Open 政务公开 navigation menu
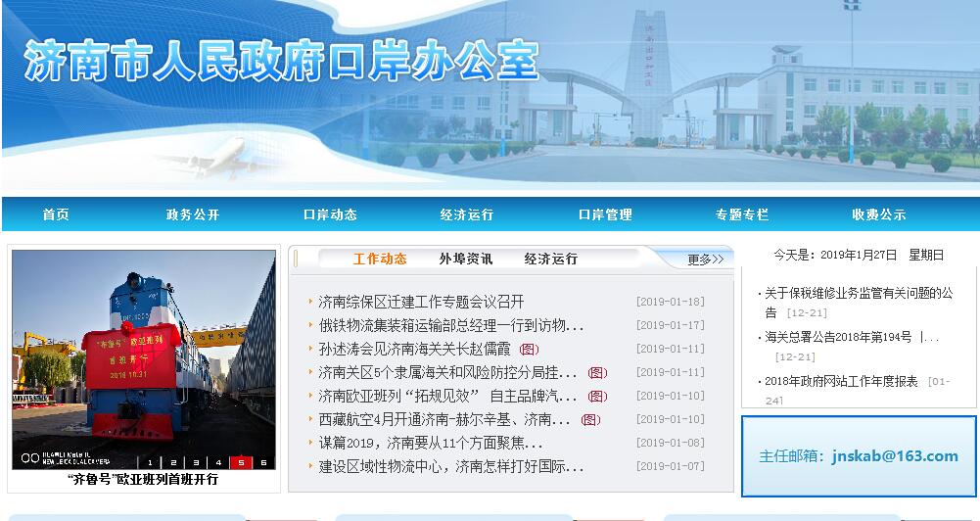The image size is (980, 521). click(x=193, y=214)
